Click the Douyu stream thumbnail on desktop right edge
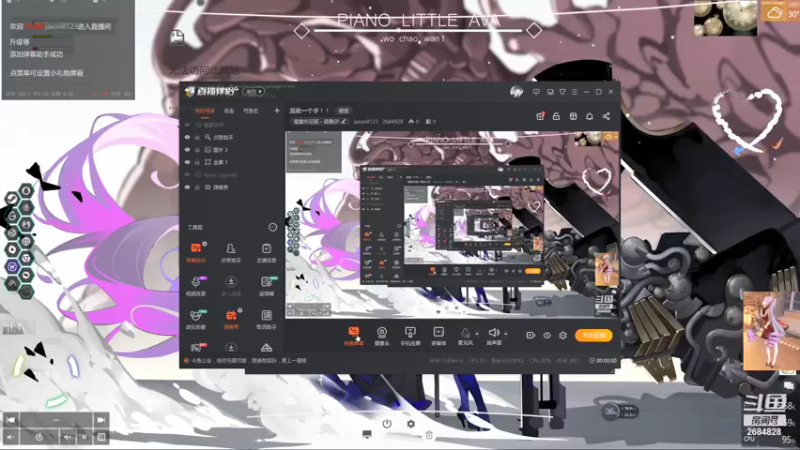The image size is (800, 450). click(770, 331)
